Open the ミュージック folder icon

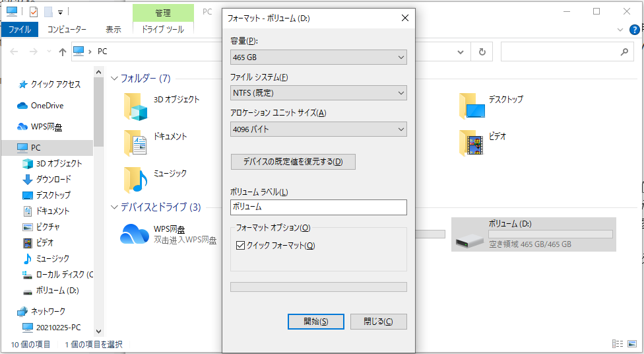136,179
